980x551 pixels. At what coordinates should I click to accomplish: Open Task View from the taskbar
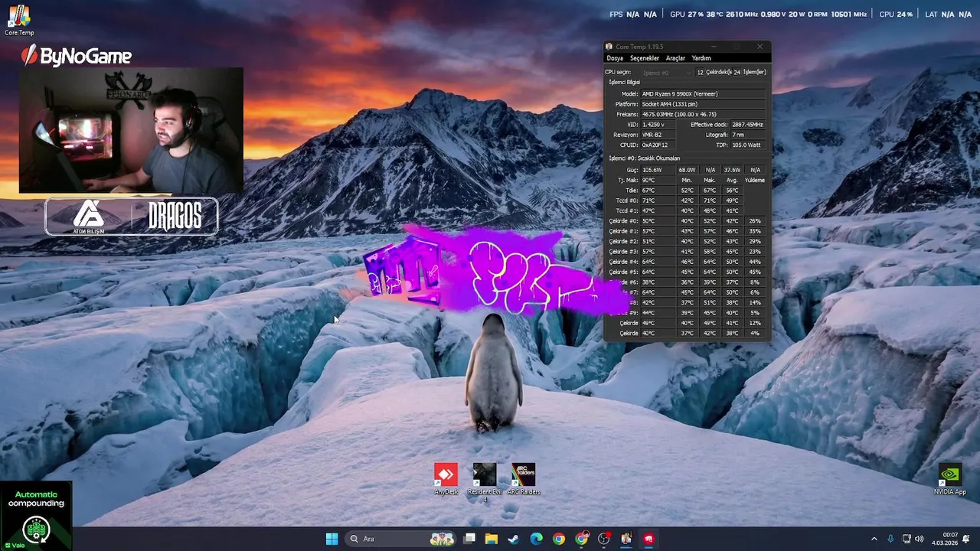469,539
